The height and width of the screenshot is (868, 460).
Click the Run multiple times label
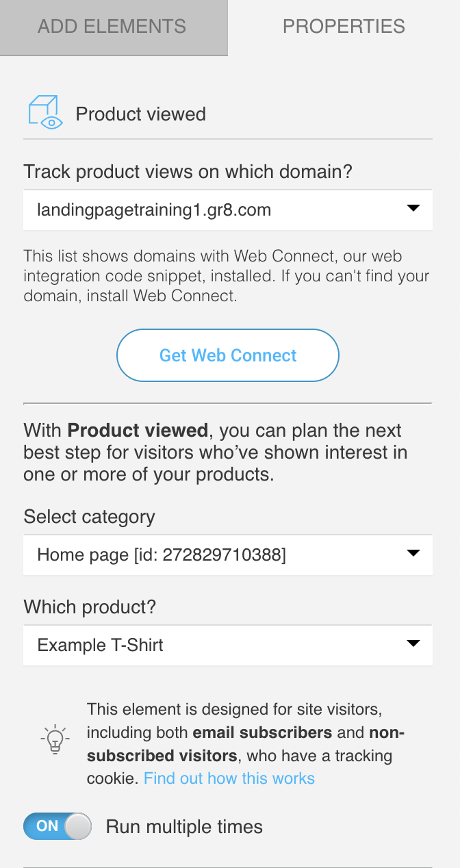tap(184, 826)
